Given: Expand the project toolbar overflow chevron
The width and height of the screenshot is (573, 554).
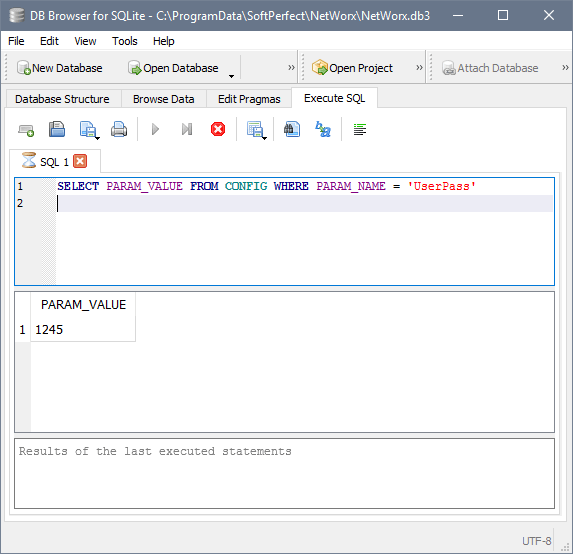Looking at the screenshot, I should 419,68.
